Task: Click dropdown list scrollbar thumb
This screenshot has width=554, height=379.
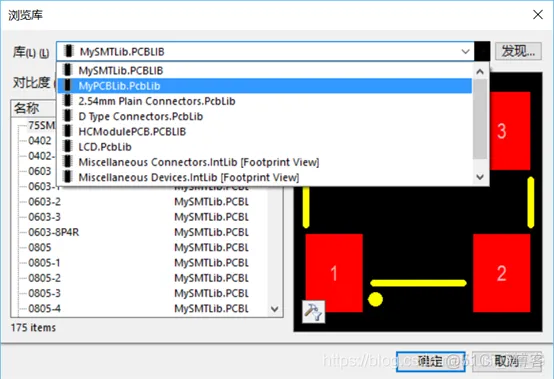Action: tap(480, 119)
